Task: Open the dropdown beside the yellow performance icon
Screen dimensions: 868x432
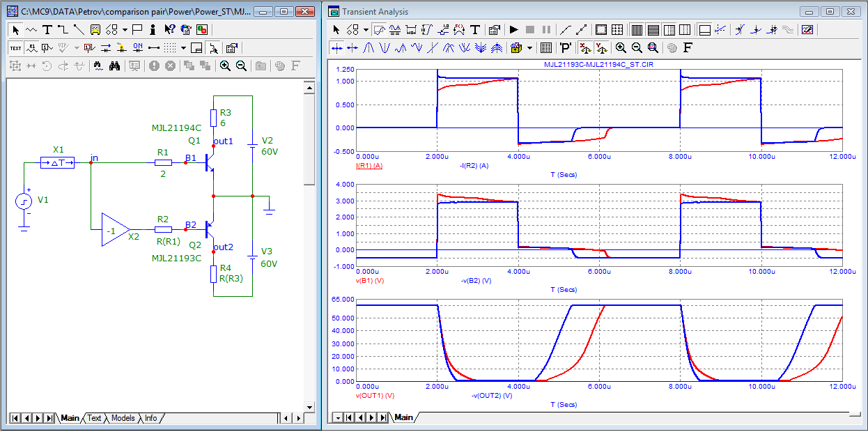Action: [529, 48]
